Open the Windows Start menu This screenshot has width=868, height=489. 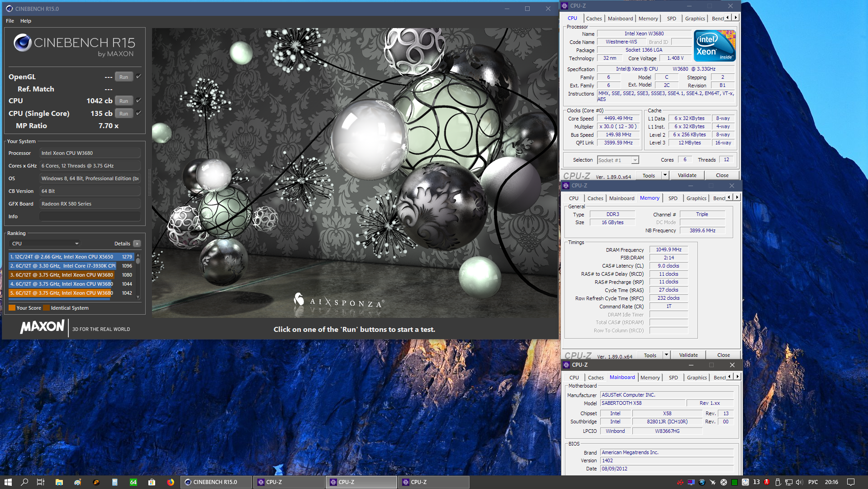pyautogui.click(x=8, y=482)
